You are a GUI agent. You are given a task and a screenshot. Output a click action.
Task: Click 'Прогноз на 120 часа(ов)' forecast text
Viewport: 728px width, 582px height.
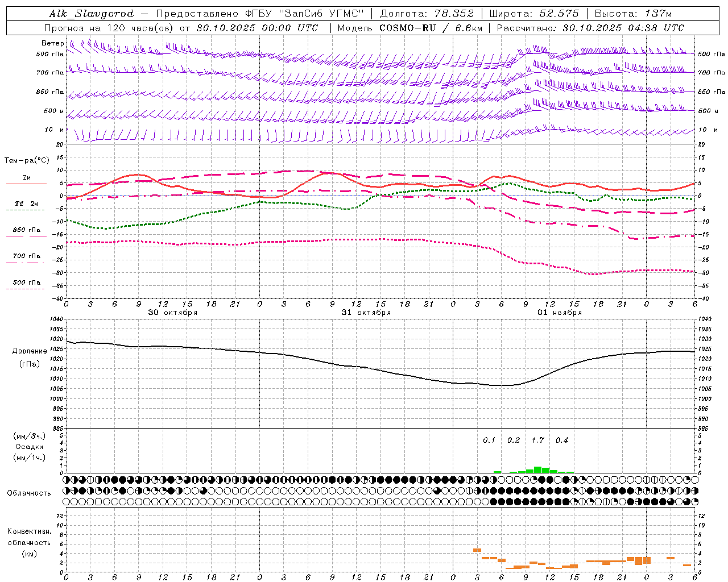[110, 28]
